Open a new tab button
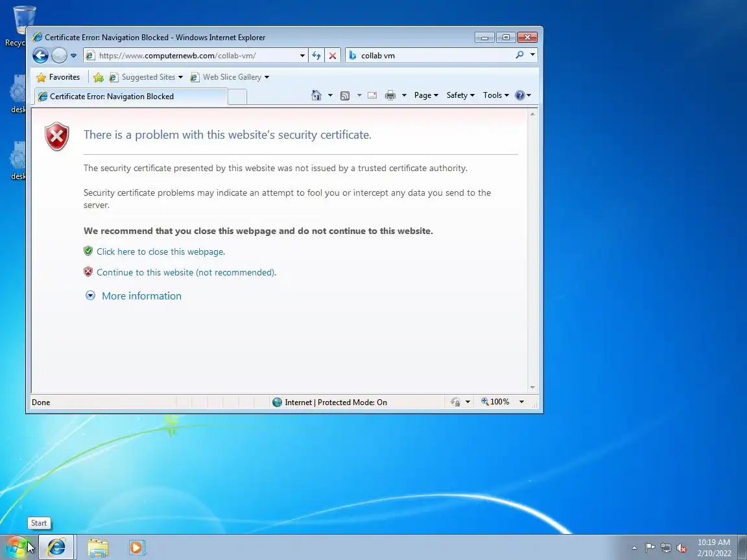 coord(237,97)
